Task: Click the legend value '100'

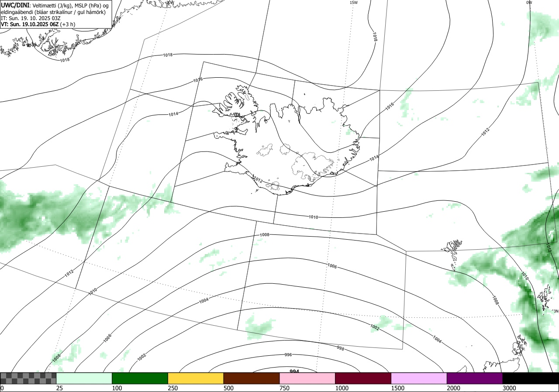Action: (117, 388)
